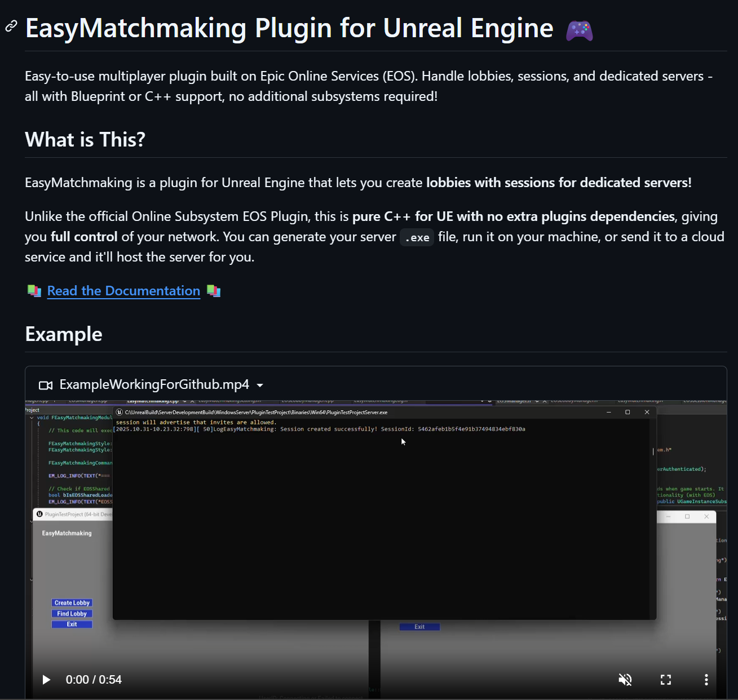
Task: Unmute the video using the speaker icon
Action: tap(625, 680)
